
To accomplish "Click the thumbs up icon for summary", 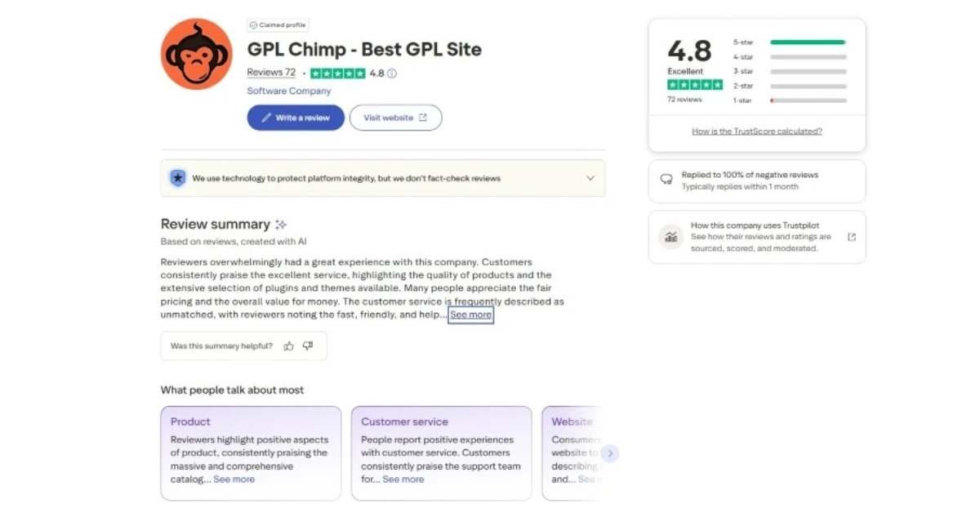I will click(x=288, y=346).
